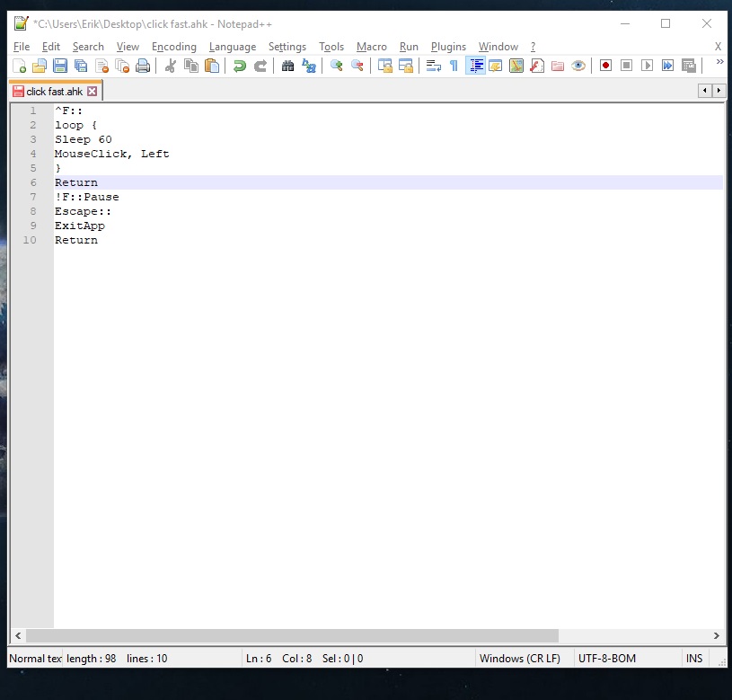Screen dimensions: 732x700
Task: Open the Search menu
Action: coord(88,47)
